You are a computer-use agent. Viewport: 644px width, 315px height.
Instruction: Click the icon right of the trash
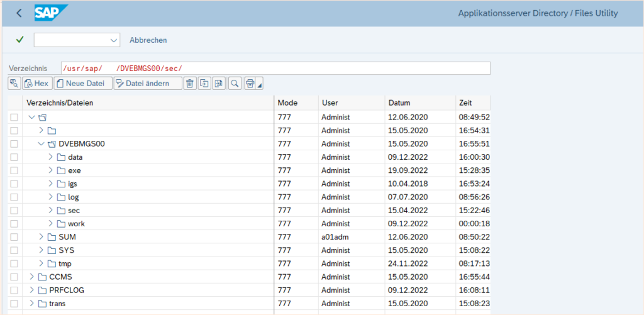click(x=204, y=84)
